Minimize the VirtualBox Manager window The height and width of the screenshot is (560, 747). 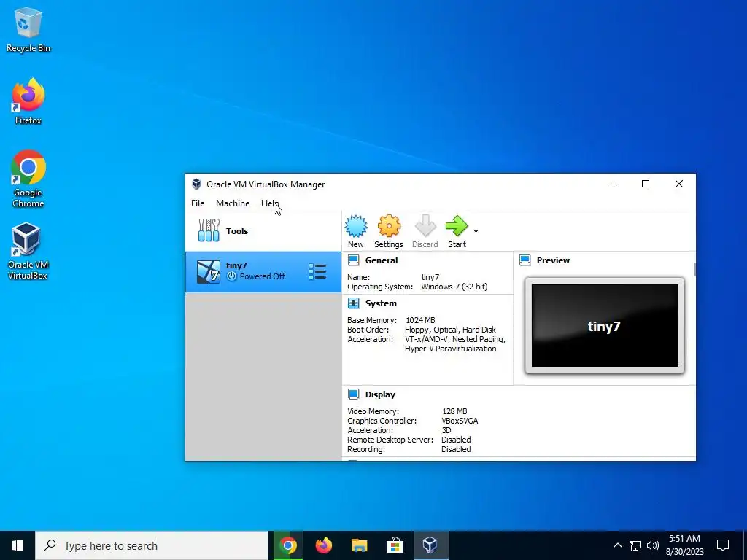pos(613,184)
